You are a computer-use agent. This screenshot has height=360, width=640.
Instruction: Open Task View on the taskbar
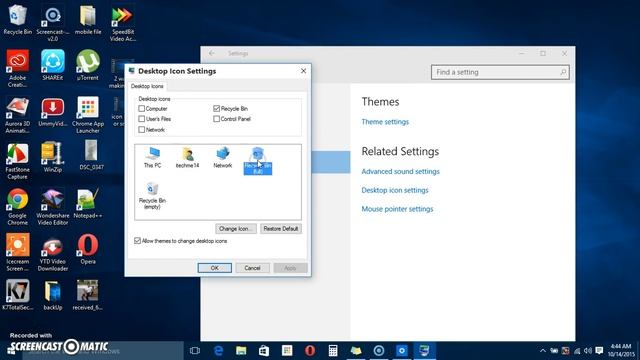(195, 351)
